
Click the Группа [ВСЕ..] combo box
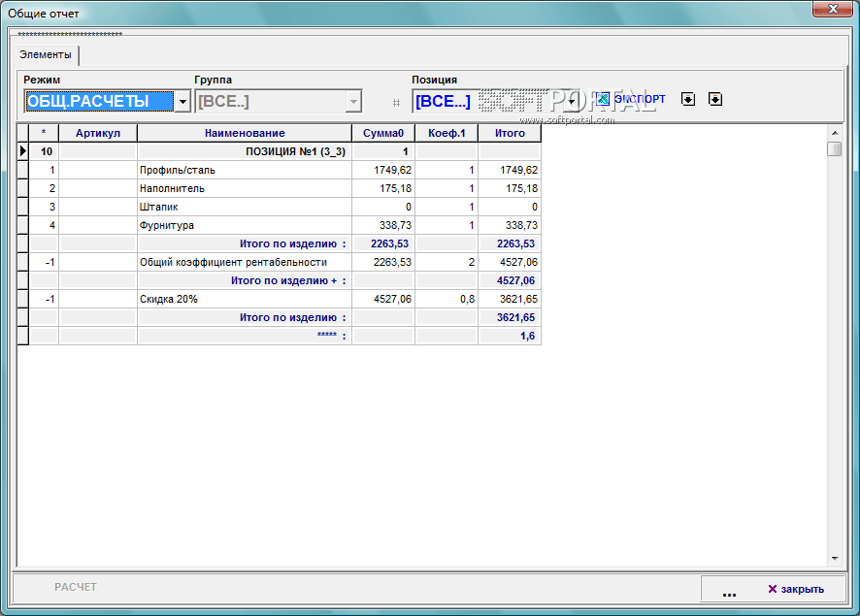pos(278,102)
